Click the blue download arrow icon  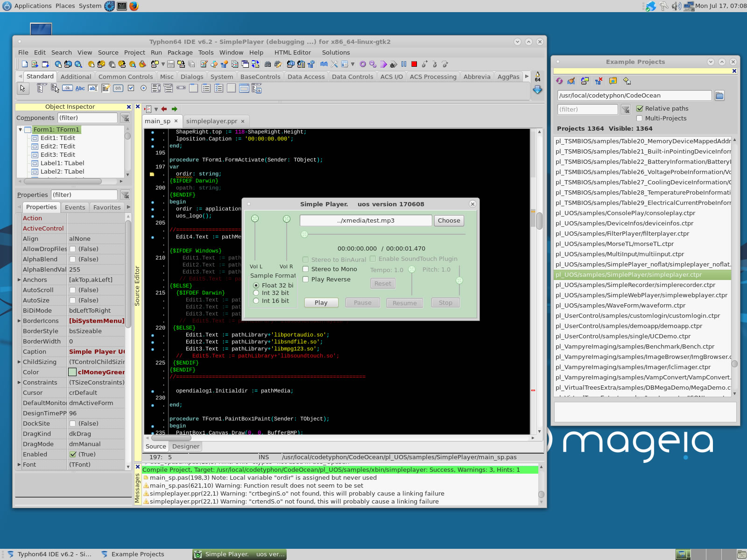[x=538, y=90]
